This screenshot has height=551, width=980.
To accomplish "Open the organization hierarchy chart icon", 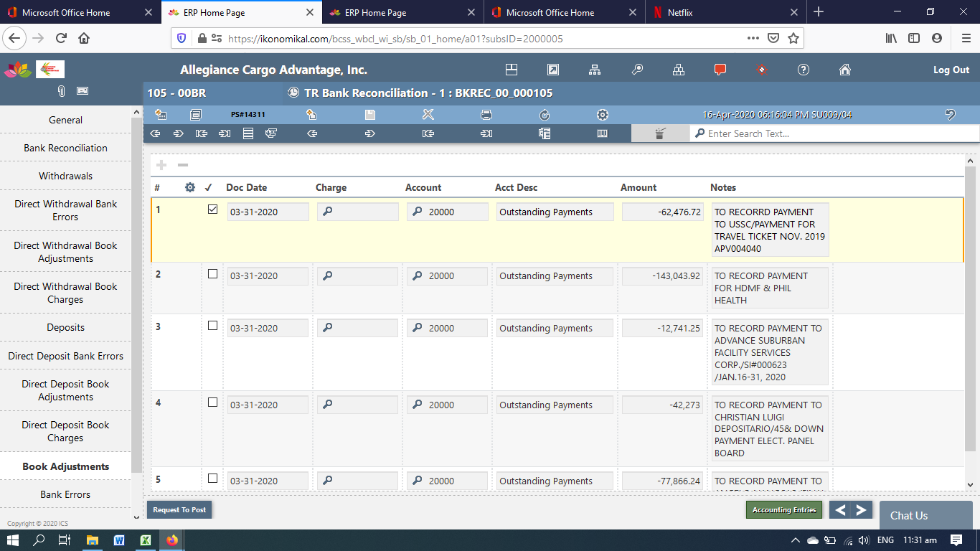I will point(595,70).
